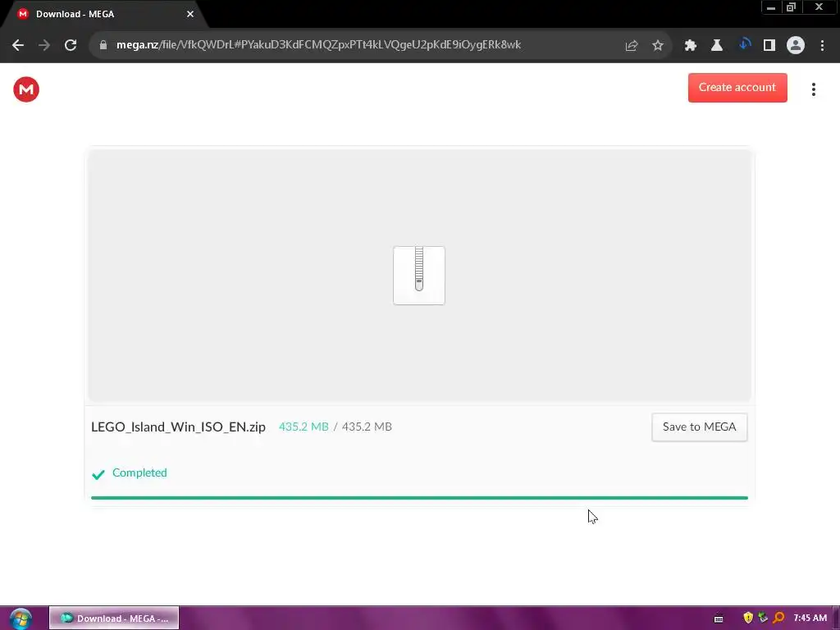
Task: Bookmark this page with the star icon
Action: [658, 46]
